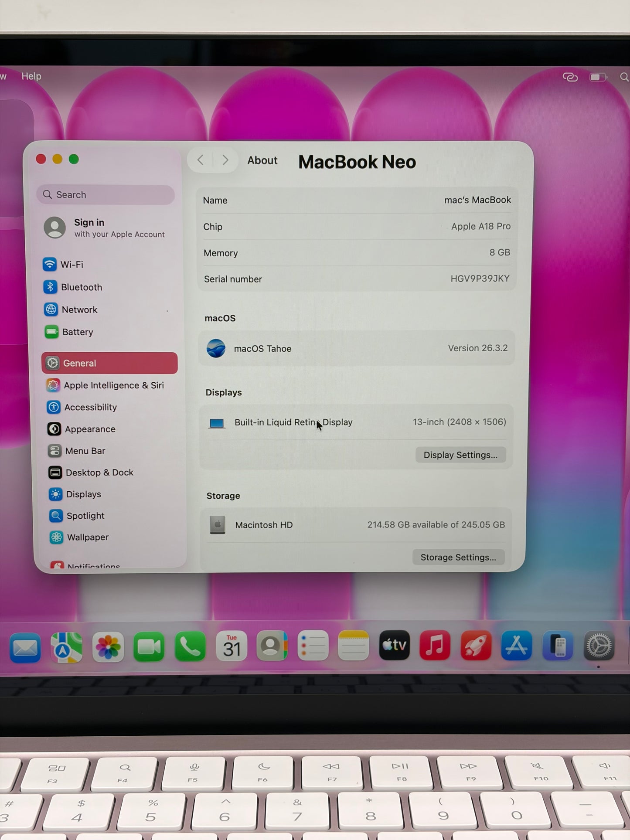
Task: Open the Help menu
Action: pos(31,76)
